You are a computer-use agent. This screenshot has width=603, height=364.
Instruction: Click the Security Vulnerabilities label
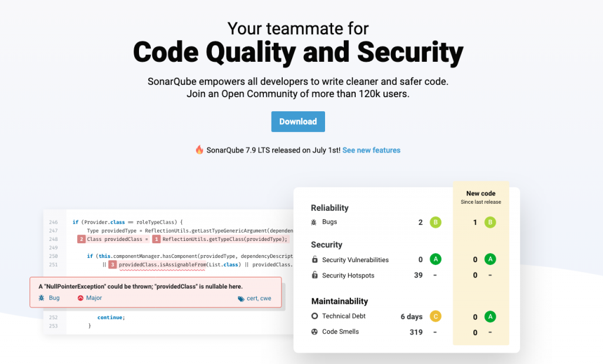point(355,260)
